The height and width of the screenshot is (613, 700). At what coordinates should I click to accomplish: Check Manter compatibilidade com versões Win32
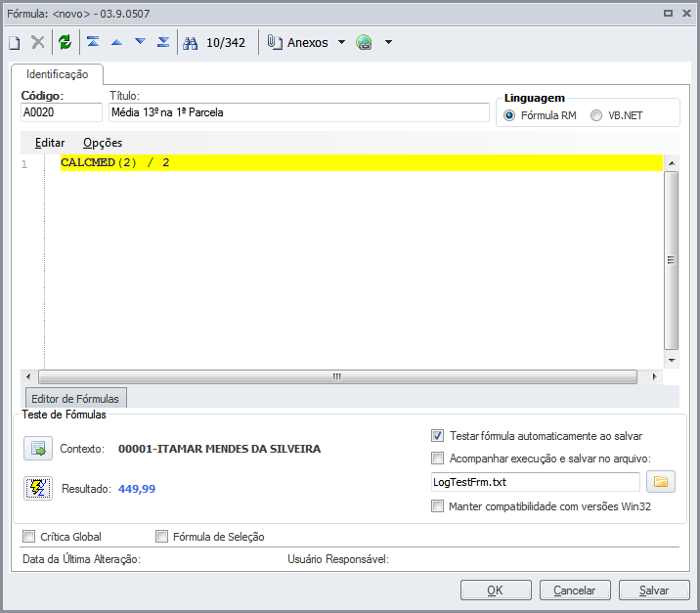pos(438,506)
